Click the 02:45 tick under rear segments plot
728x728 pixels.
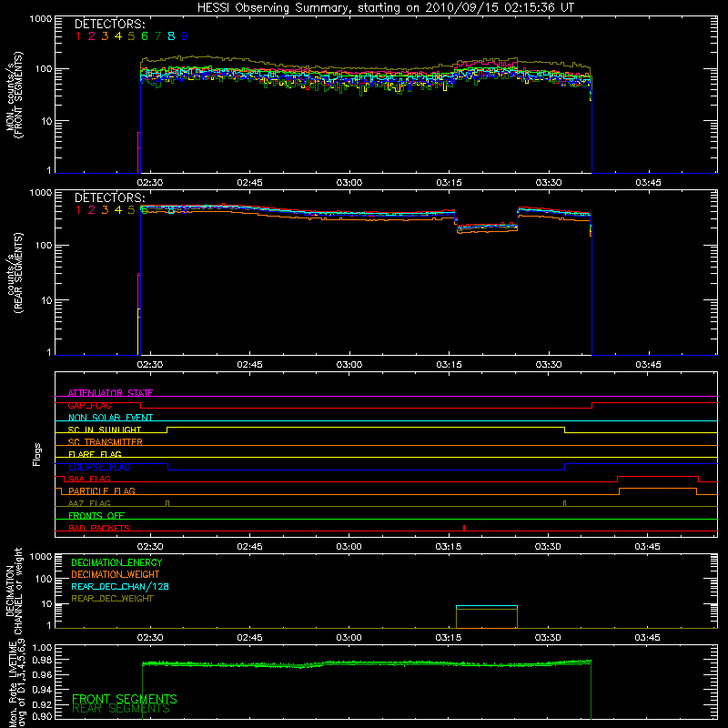click(249, 365)
